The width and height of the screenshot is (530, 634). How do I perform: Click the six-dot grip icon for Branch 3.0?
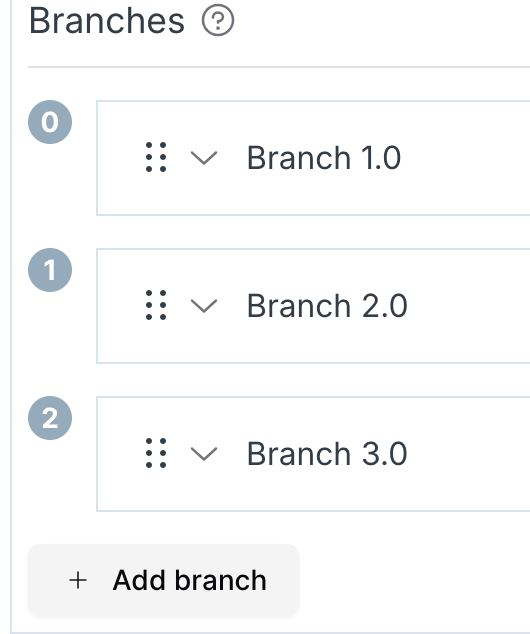(x=156, y=453)
